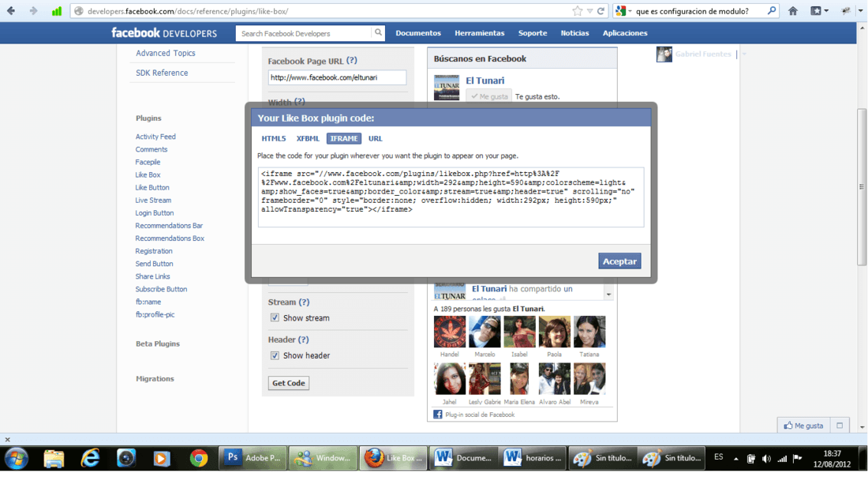The width and height of the screenshot is (868, 488).
Task: Launch Google Chrome from taskbar
Action: coord(198,458)
